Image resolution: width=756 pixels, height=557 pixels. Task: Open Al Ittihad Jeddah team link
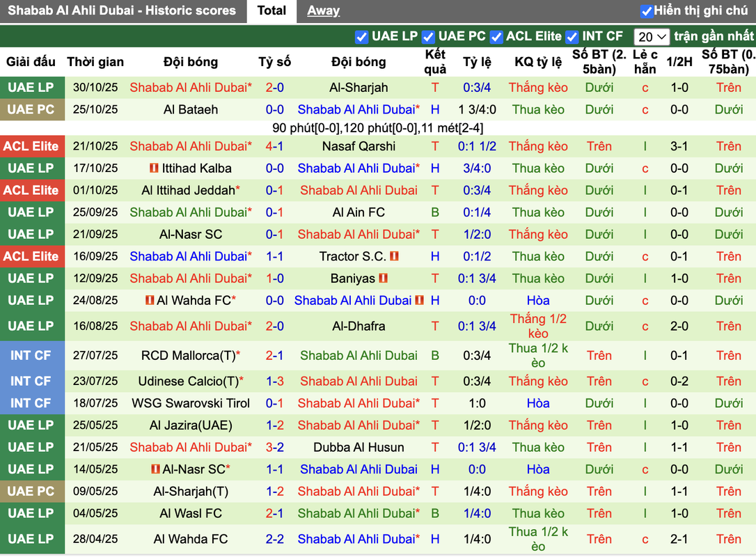[x=189, y=191]
